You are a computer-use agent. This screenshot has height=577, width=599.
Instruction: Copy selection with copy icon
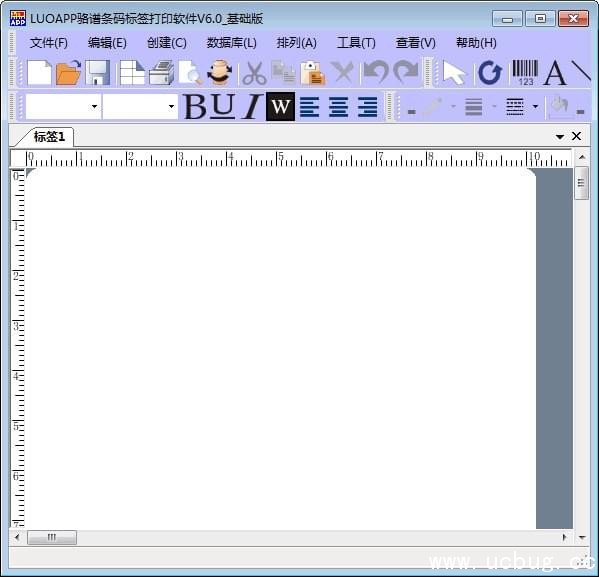click(283, 73)
